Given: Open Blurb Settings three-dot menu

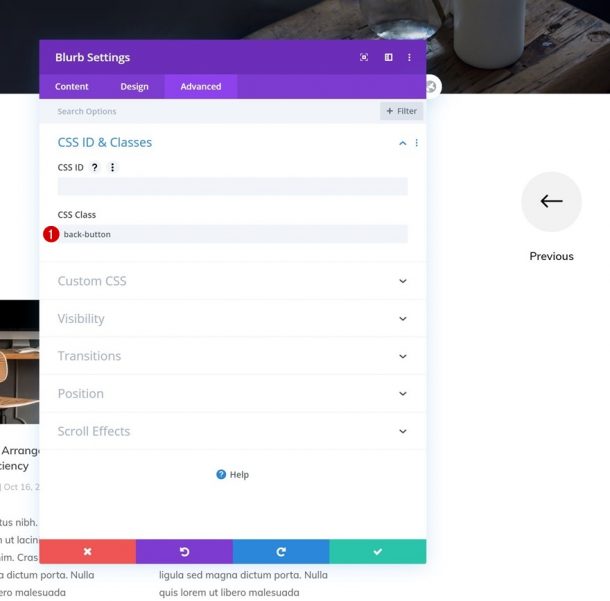Looking at the screenshot, I should 409,58.
